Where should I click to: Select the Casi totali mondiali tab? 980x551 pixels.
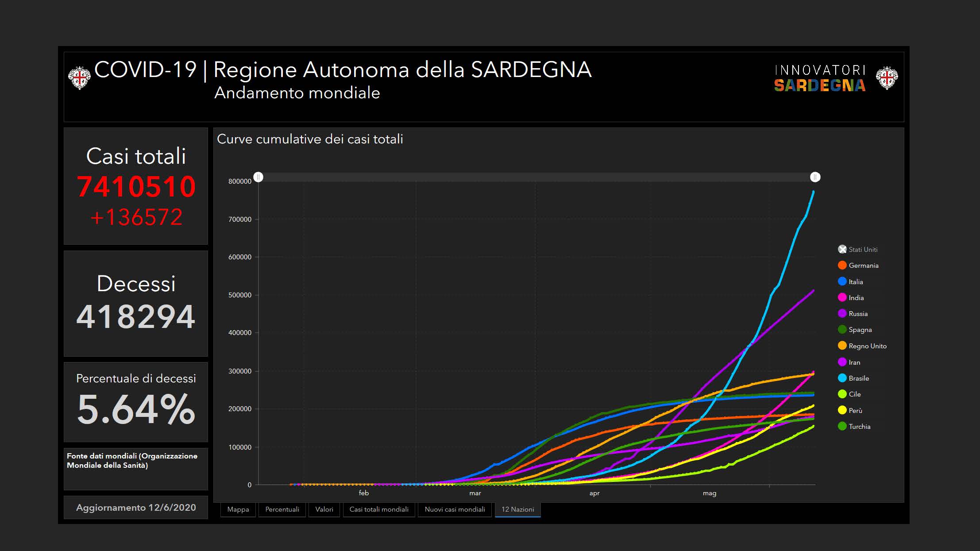(379, 509)
